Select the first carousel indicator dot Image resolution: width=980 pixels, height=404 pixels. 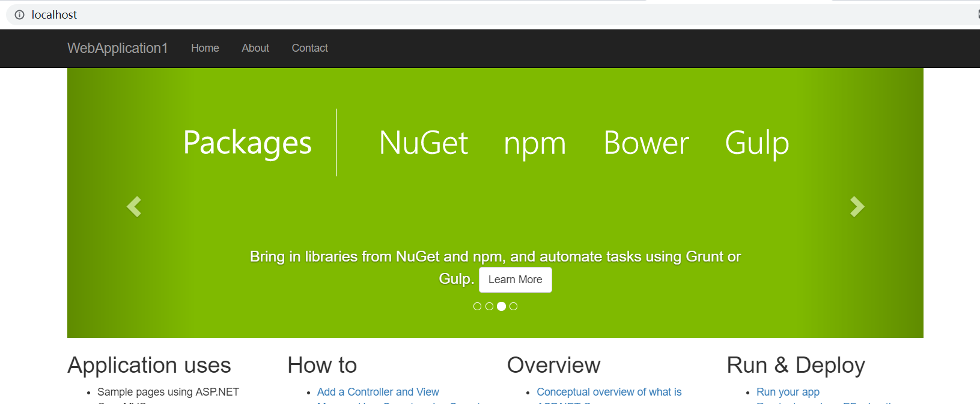[477, 307]
